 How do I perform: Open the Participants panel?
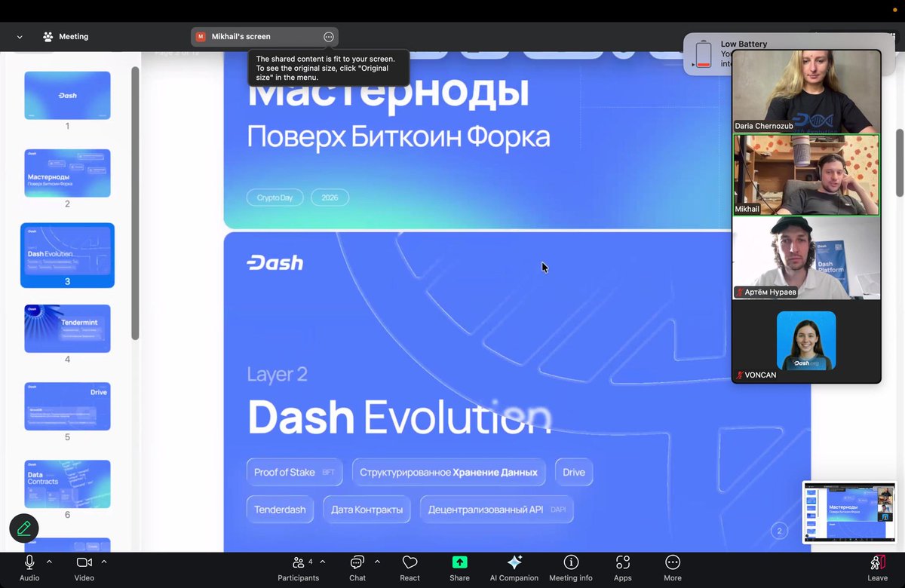pos(298,568)
